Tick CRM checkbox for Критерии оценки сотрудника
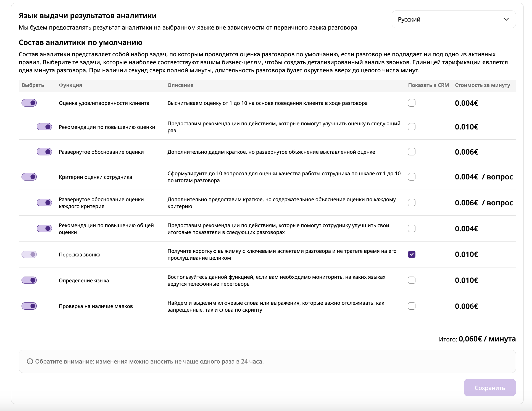Viewport: 532px width, 411px height. pos(412,177)
